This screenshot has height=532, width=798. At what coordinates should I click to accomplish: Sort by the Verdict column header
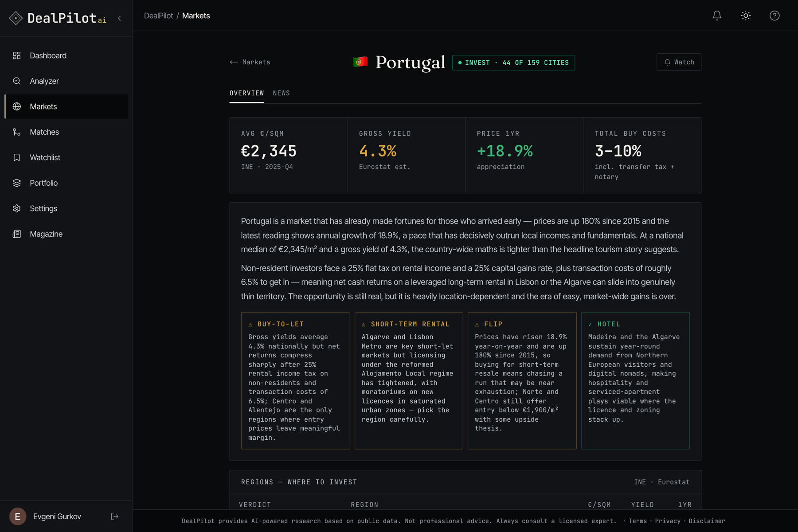coord(255,505)
